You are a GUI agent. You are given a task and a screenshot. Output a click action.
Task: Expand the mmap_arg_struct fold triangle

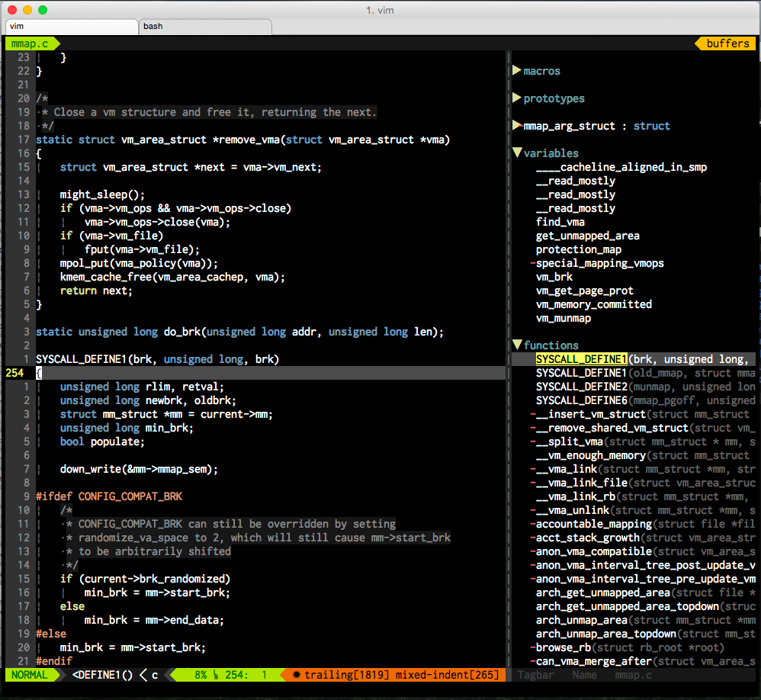coord(517,126)
